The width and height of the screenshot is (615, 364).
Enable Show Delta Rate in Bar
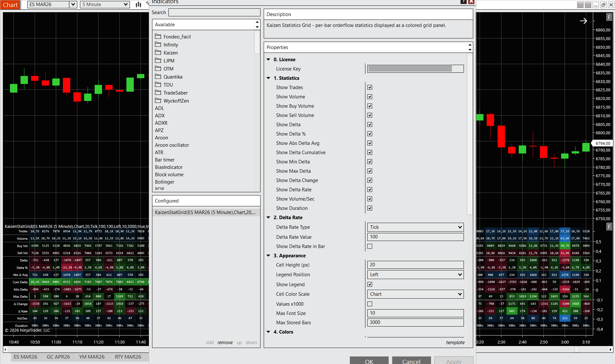370,246
